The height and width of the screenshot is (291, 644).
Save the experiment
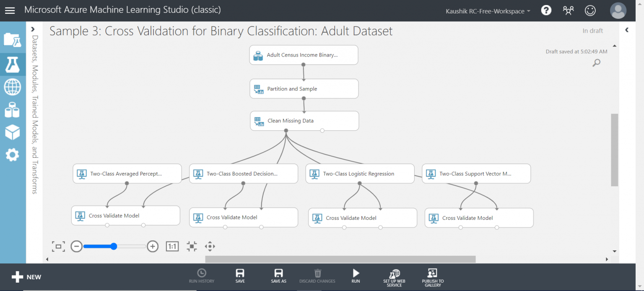click(x=240, y=276)
